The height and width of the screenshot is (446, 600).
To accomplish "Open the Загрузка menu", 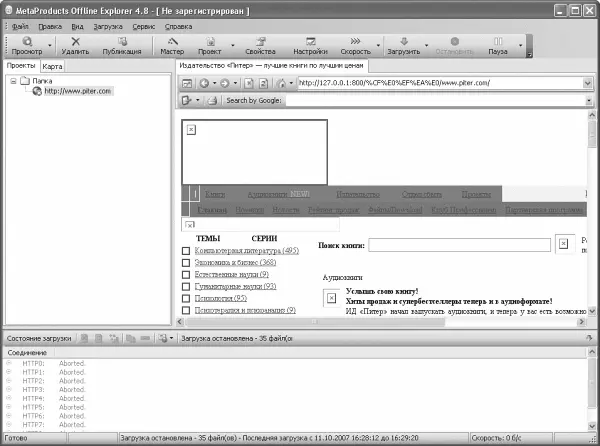I will tap(108, 26).
